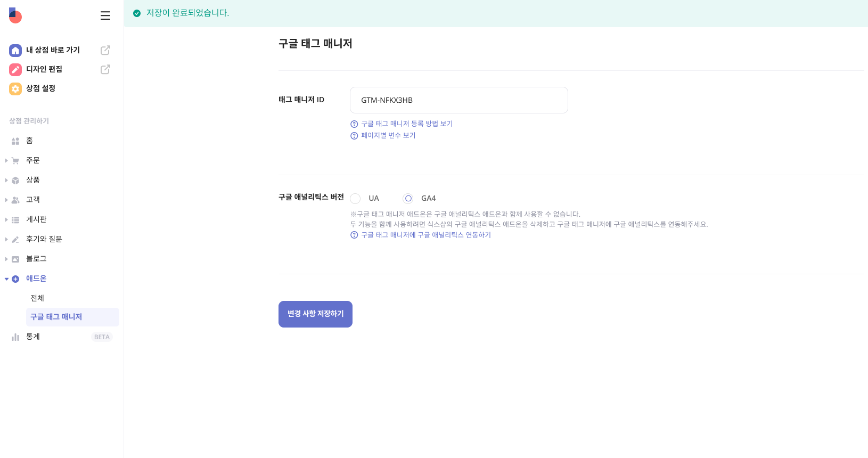Click the pencil icon for 디자인 편집

point(15,69)
